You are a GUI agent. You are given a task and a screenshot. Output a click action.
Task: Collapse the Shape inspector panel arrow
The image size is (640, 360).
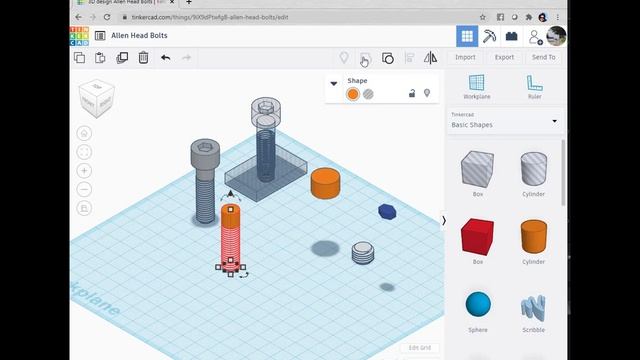click(x=333, y=84)
